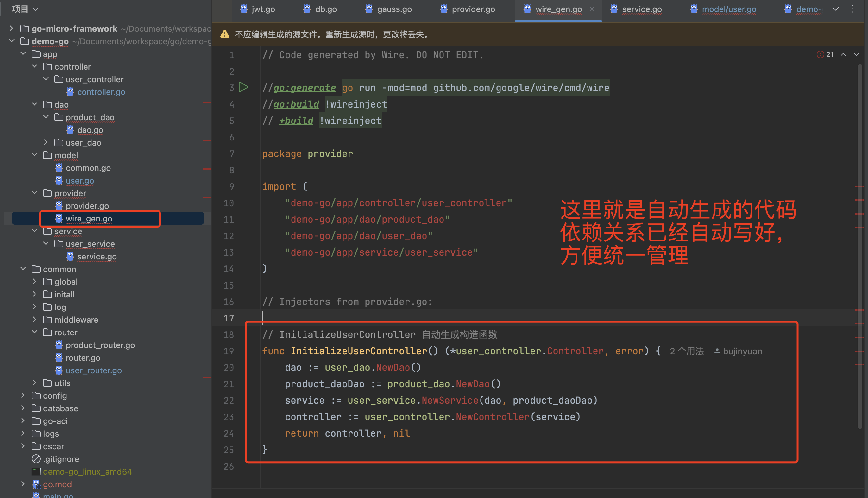The height and width of the screenshot is (498, 868).
Task: Click the demo-go_linux_amd64 binary icon
Action: [x=36, y=471]
